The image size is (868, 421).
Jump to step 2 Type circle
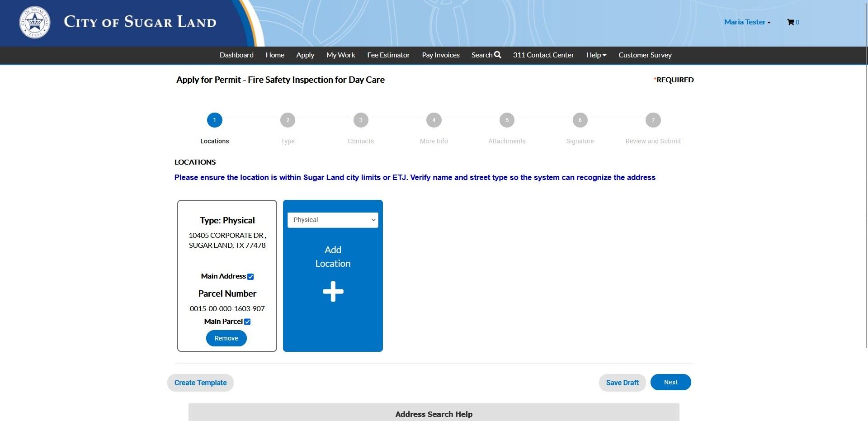point(288,120)
